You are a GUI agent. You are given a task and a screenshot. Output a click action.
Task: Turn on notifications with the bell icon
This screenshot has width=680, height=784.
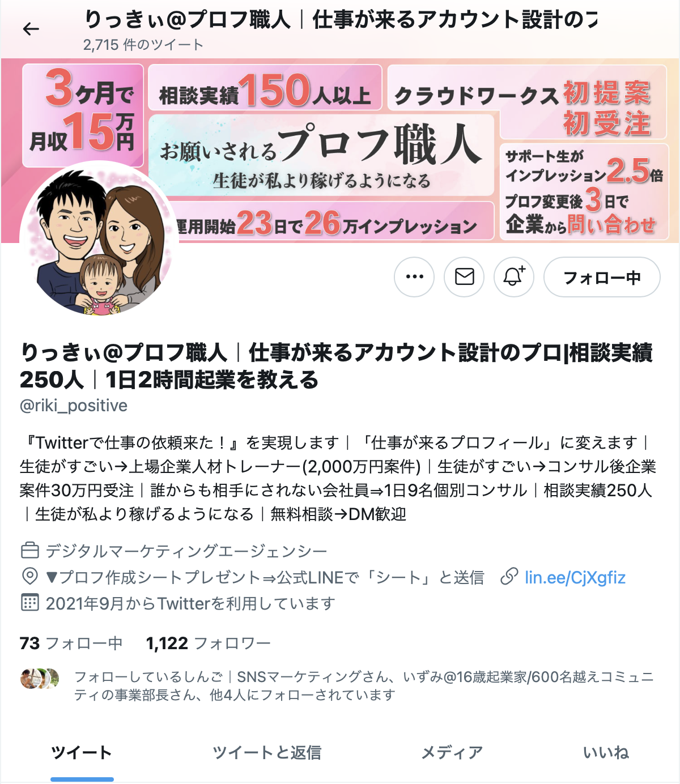[514, 277]
